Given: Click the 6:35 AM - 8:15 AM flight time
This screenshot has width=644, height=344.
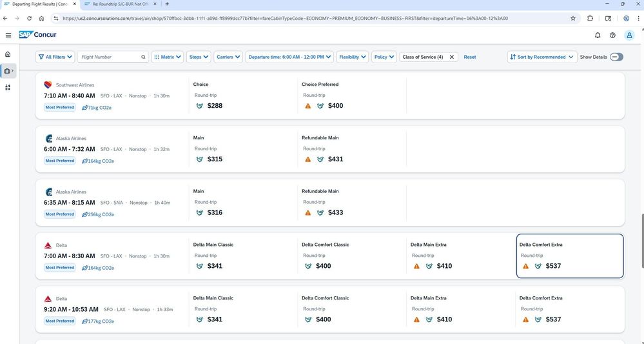Looking at the screenshot, I should point(70,203).
